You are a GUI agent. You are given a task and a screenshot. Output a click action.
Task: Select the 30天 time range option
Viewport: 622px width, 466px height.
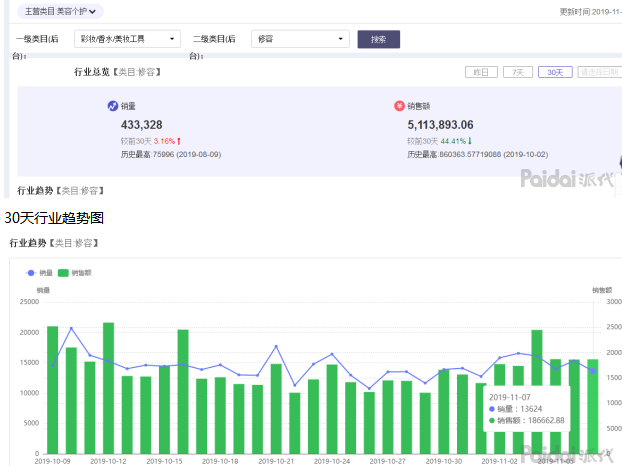coord(555,72)
